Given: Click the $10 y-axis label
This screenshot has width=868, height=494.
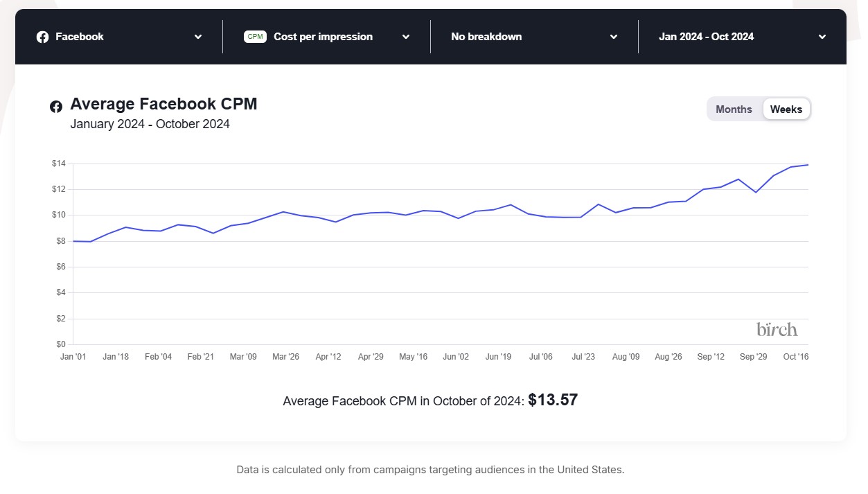Looking at the screenshot, I should [x=58, y=215].
